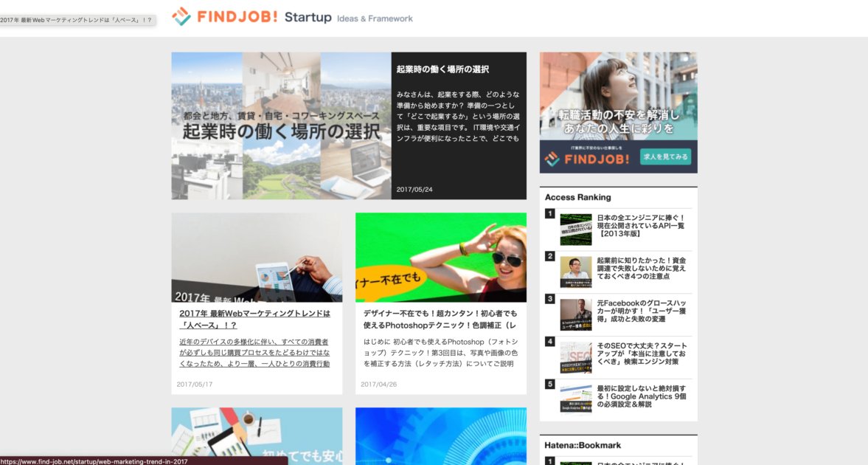Open 元Facebookのグロースハッカーが明かす ranking link
868x465 pixels.
point(641,311)
